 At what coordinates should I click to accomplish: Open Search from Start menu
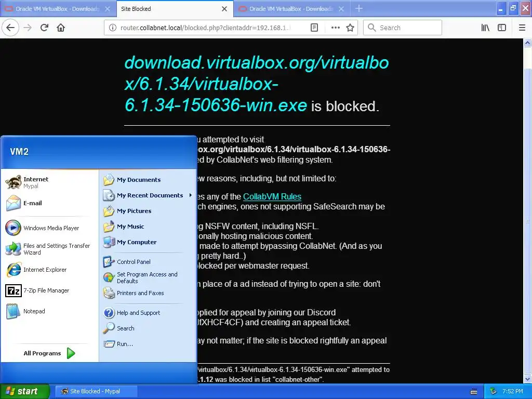pyautogui.click(x=148, y=328)
